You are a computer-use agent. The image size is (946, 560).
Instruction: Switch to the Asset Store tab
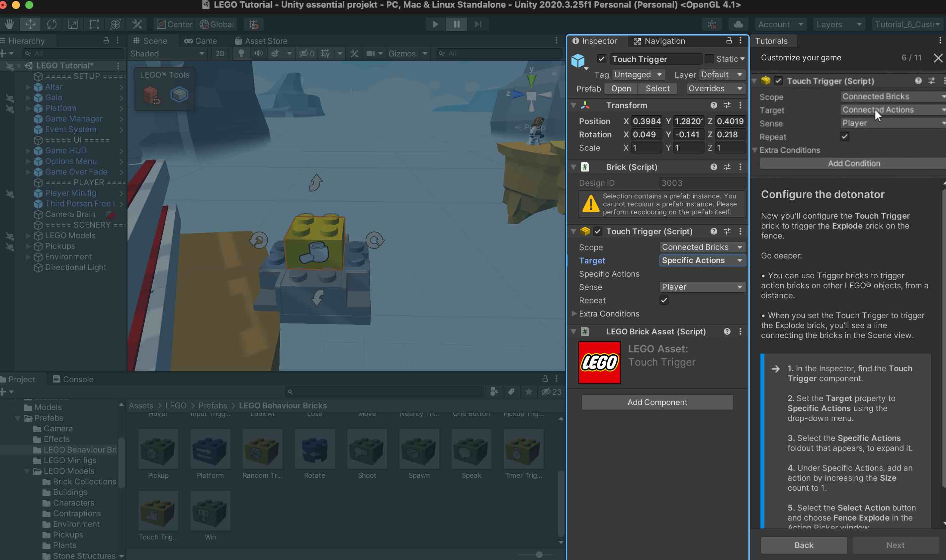point(261,41)
